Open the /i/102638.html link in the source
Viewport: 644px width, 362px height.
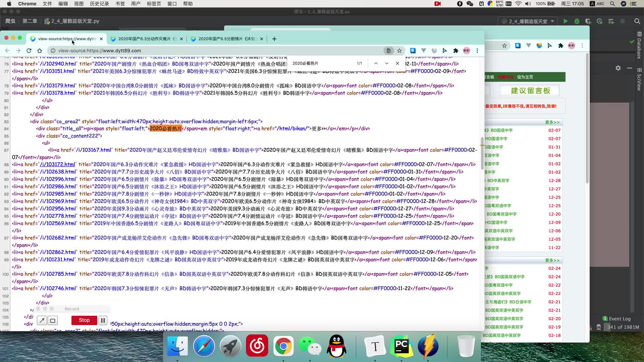58,172
